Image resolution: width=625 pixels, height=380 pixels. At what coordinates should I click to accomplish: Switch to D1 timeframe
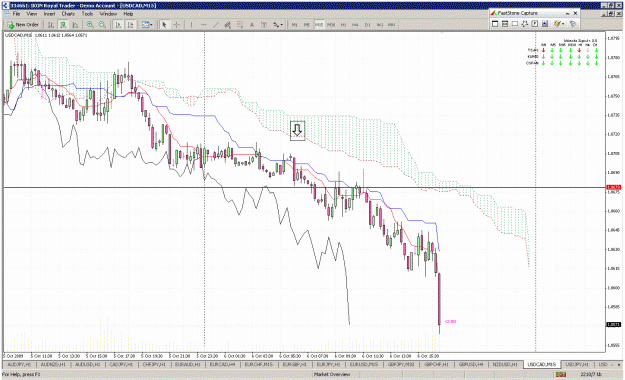click(x=368, y=25)
